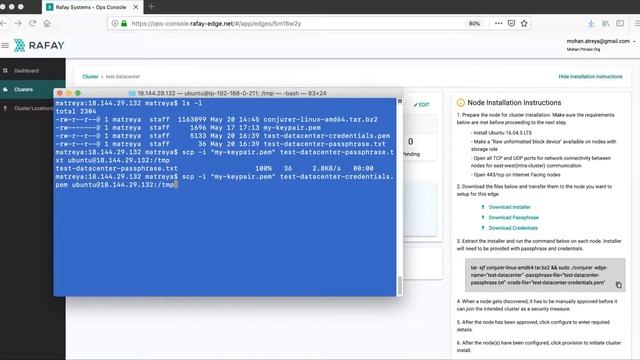
Task: Open the browser library icon
Action: (x=606, y=24)
